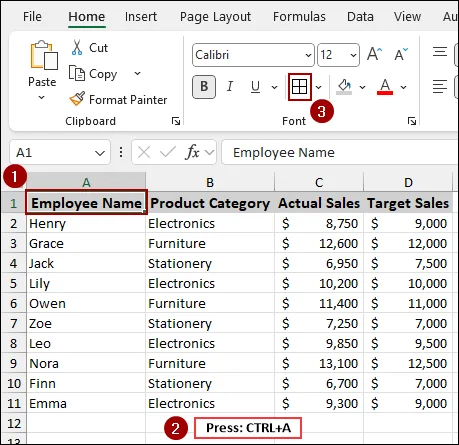Toggle Underline formatting
The width and height of the screenshot is (459, 445).
255,87
